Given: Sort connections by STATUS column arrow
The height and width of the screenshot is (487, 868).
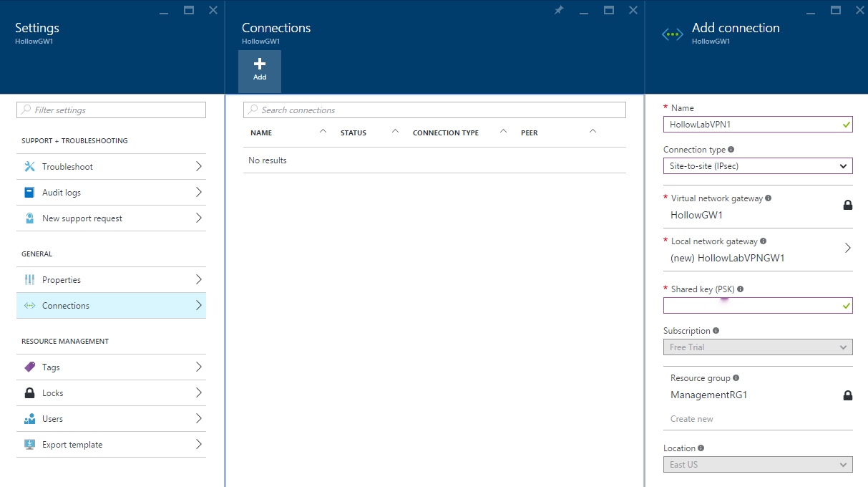Looking at the screenshot, I should click(x=395, y=131).
